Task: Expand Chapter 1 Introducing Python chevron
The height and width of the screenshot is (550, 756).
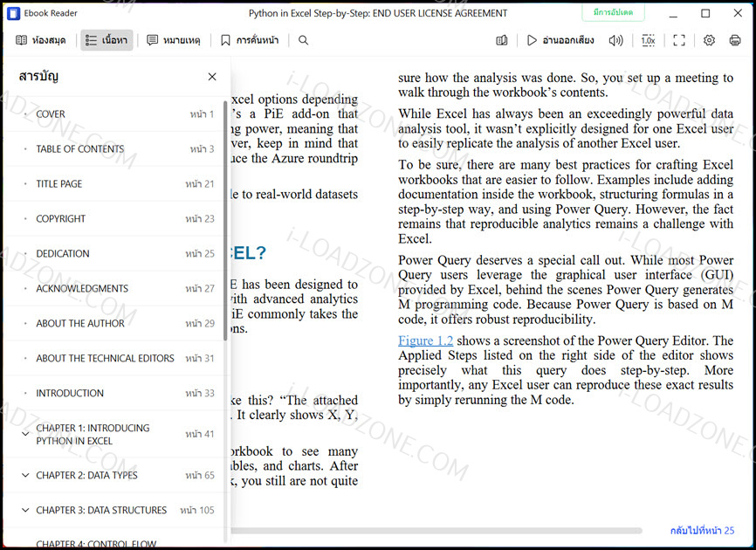Action: [x=25, y=434]
